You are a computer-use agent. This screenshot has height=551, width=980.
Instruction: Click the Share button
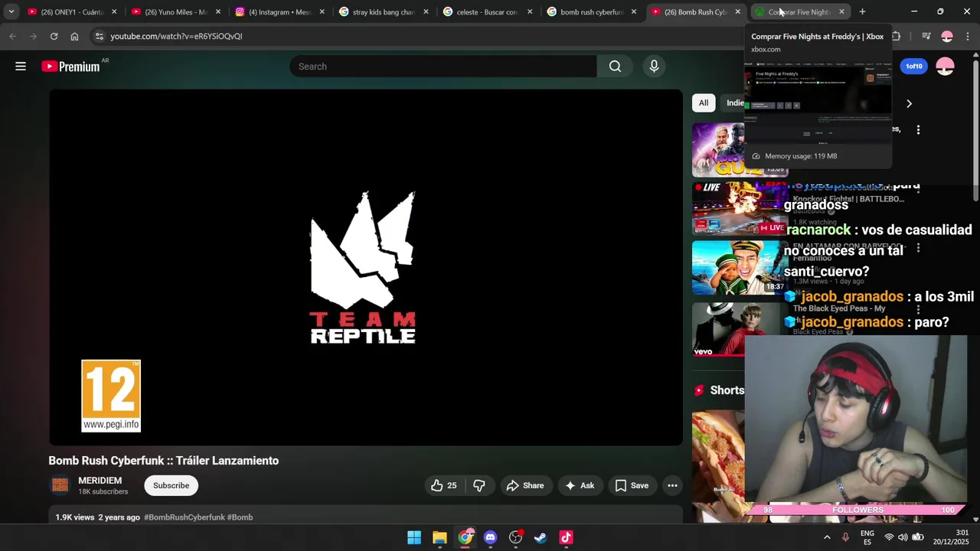click(524, 485)
